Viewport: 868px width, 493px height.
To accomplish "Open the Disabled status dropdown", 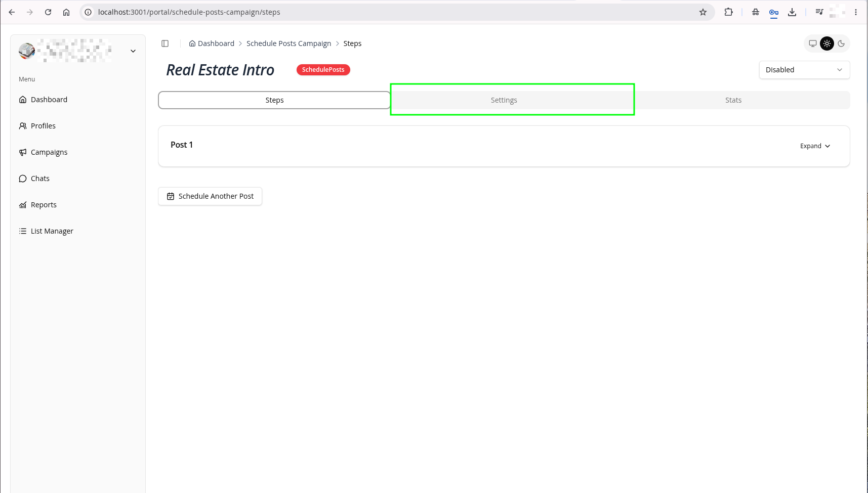I will point(804,70).
